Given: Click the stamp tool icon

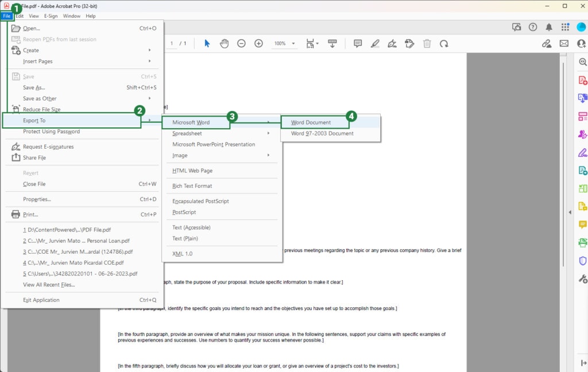Looking at the screenshot, I should [x=409, y=44].
